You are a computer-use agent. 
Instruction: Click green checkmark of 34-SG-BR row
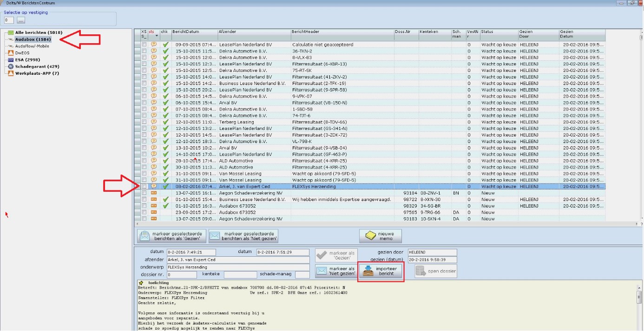165,206
